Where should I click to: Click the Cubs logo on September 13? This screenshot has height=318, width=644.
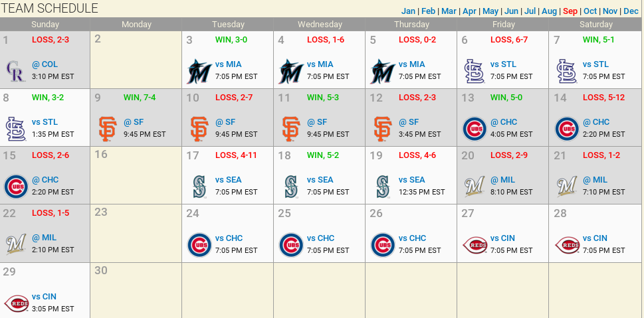coord(475,128)
